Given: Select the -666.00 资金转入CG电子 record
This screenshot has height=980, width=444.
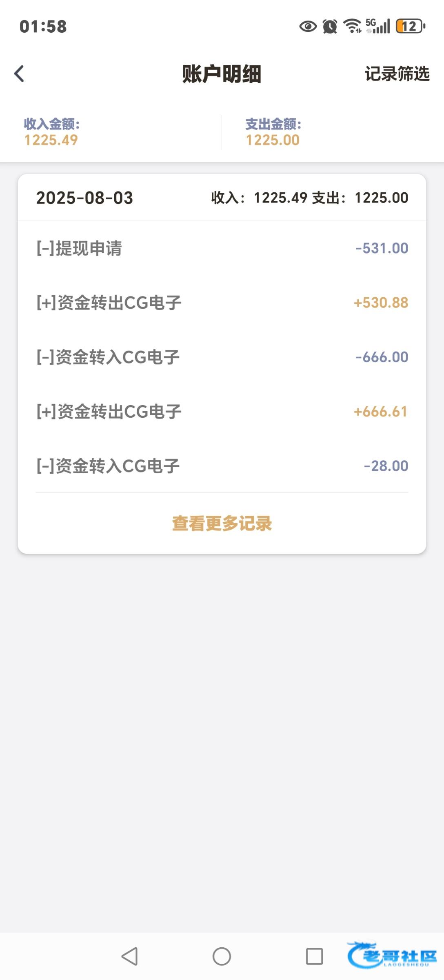Looking at the screenshot, I should pyautogui.click(x=222, y=357).
